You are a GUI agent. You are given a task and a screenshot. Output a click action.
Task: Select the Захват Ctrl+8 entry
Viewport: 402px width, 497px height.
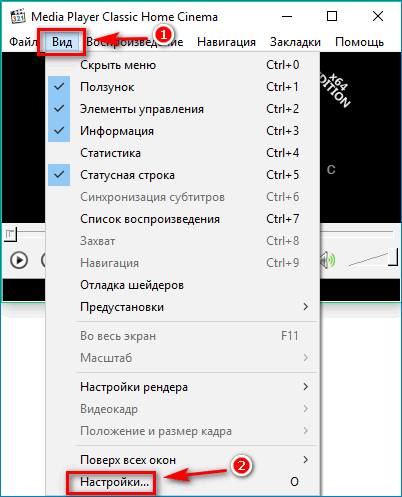183,241
